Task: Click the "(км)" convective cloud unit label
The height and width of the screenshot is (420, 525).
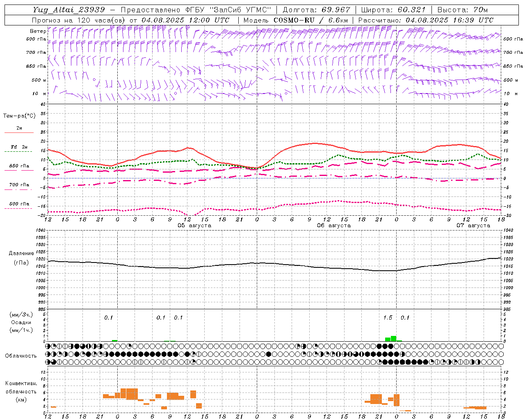Action: [x=21, y=399]
